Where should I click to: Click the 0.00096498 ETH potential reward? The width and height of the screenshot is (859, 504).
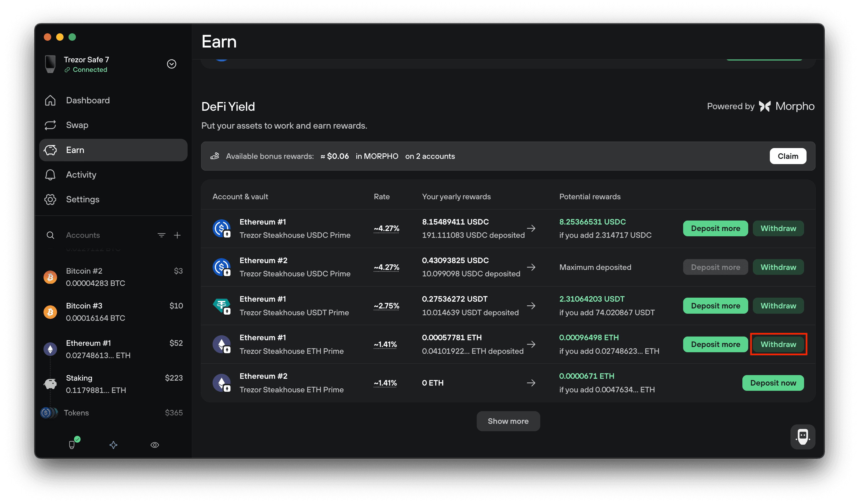589,337
